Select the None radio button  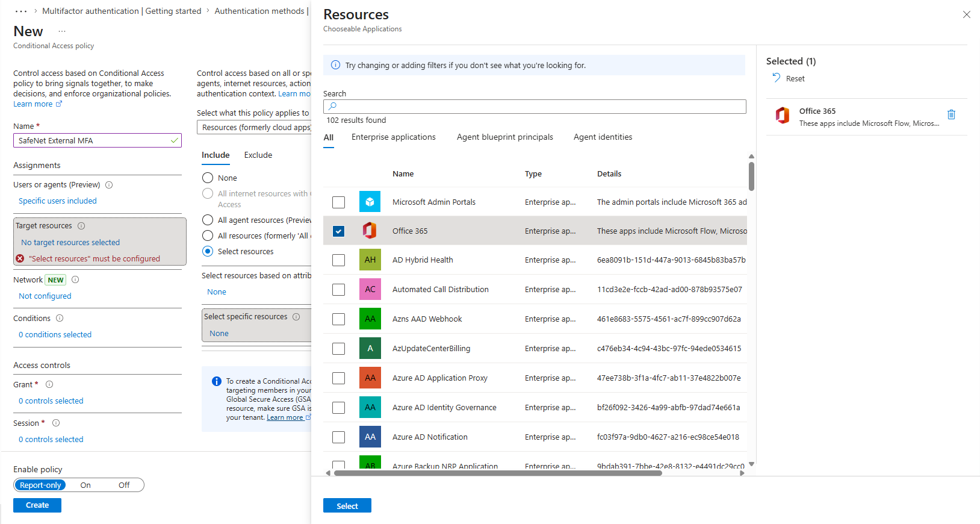(x=208, y=178)
